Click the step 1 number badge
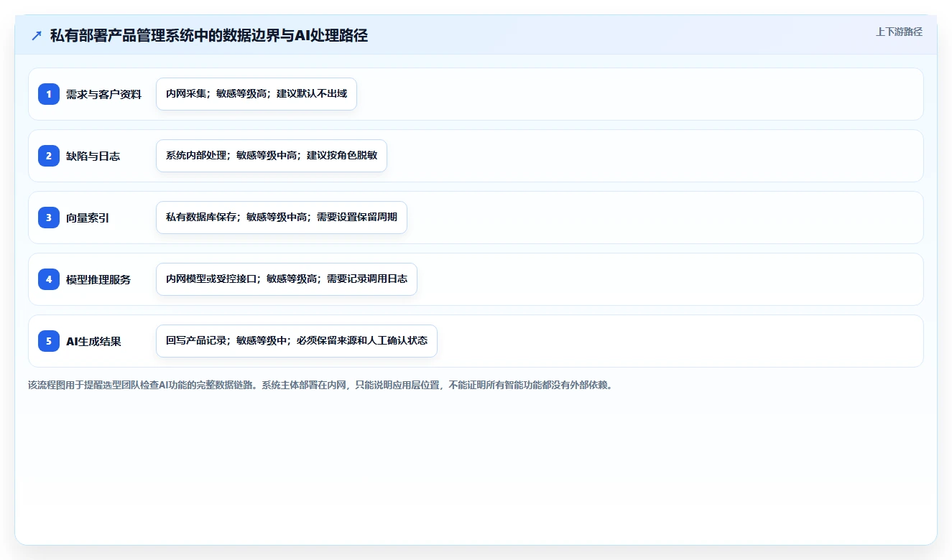The image size is (952, 560). click(x=49, y=94)
